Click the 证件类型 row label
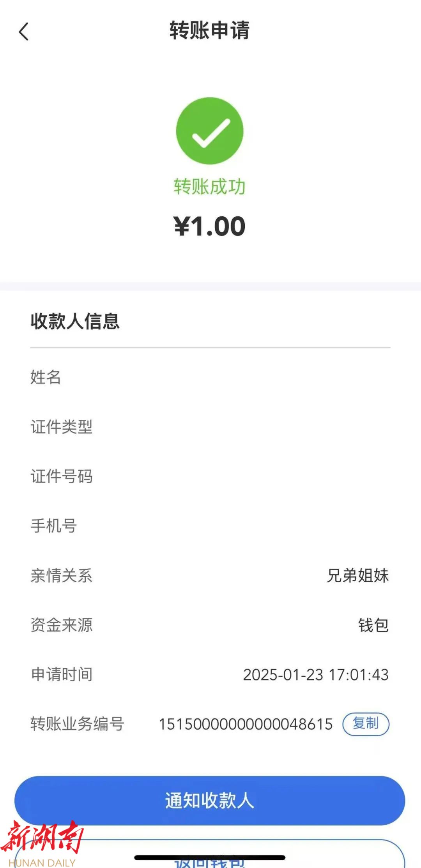421x868 pixels. [x=62, y=427]
